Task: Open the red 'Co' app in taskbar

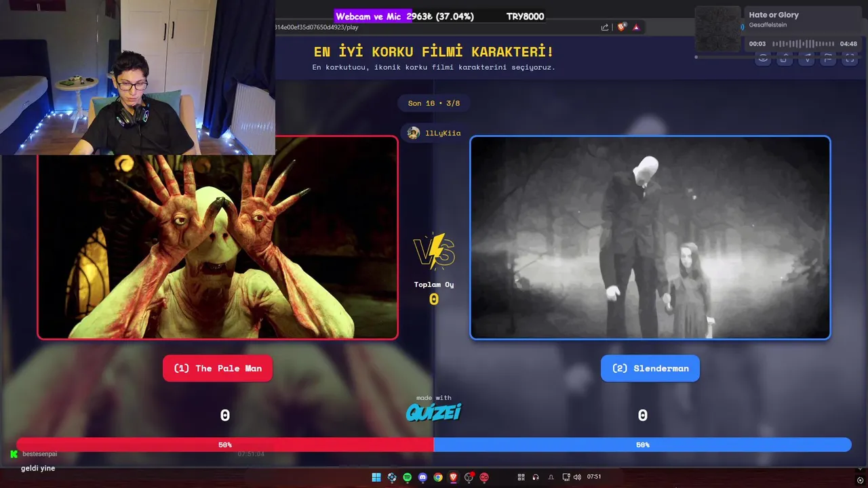Action: (x=484, y=477)
